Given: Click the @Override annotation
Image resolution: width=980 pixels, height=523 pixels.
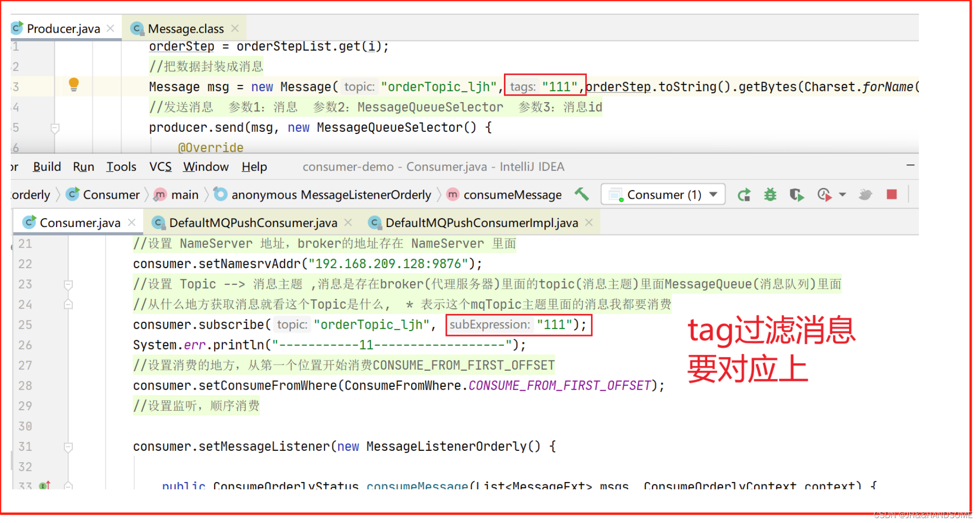Looking at the screenshot, I should (x=211, y=147).
